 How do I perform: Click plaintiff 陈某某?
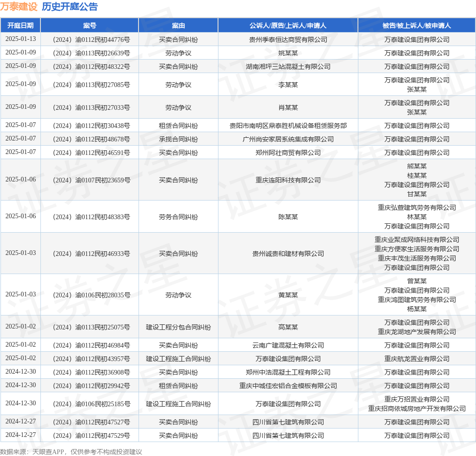coord(288,217)
